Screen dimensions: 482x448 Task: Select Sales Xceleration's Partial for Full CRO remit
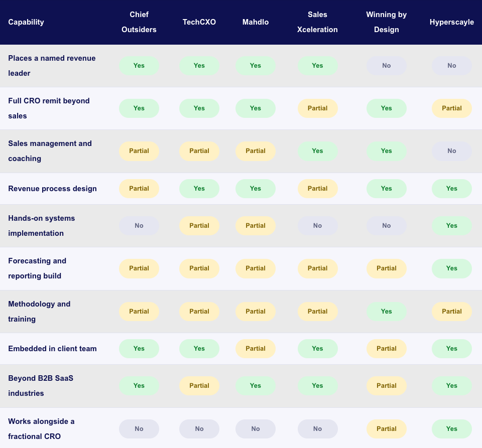(x=317, y=108)
